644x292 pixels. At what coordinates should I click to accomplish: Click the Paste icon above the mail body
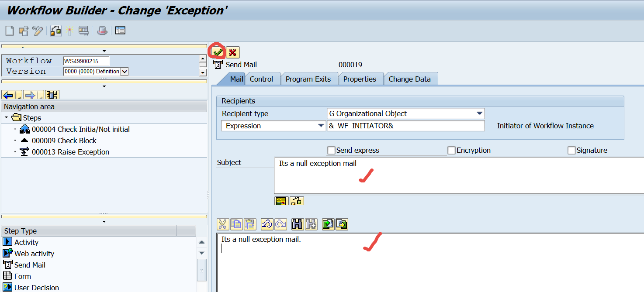249,224
